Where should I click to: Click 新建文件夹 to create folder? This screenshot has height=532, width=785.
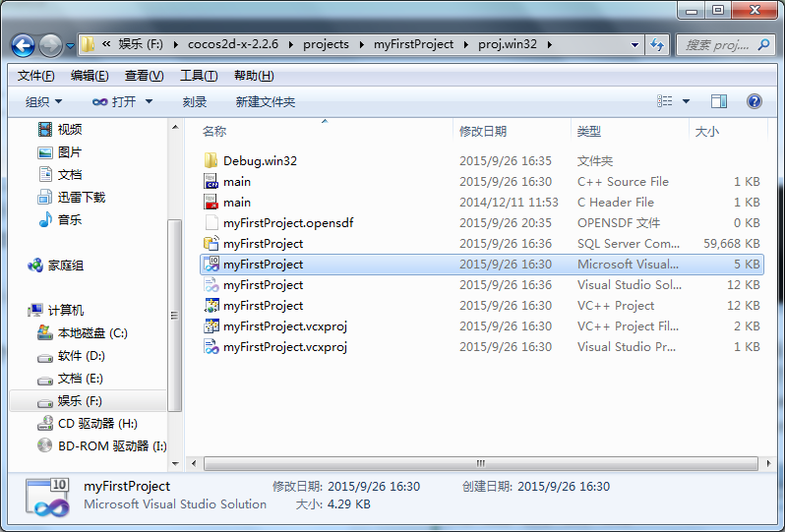tap(266, 101)
